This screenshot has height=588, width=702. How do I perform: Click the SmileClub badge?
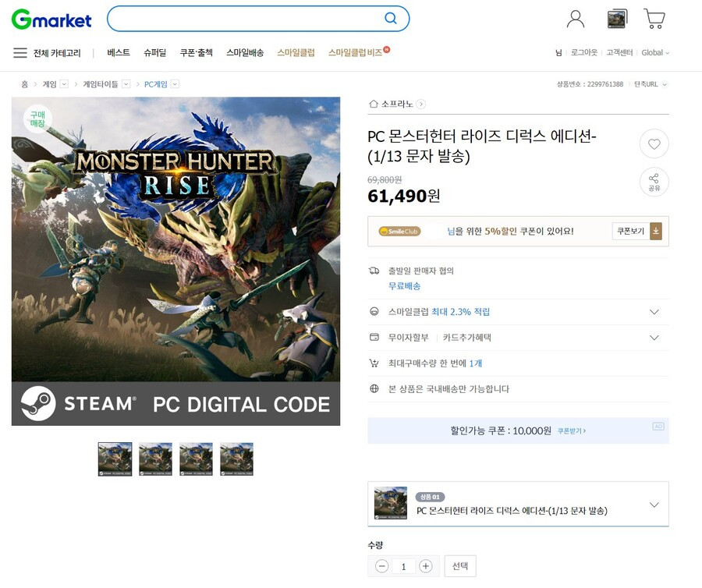(399, 232)
